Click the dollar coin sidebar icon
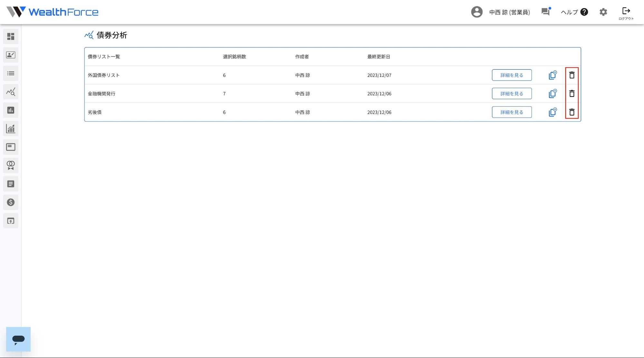This screenshot has height=358, width=644. (x=11, y=202)
